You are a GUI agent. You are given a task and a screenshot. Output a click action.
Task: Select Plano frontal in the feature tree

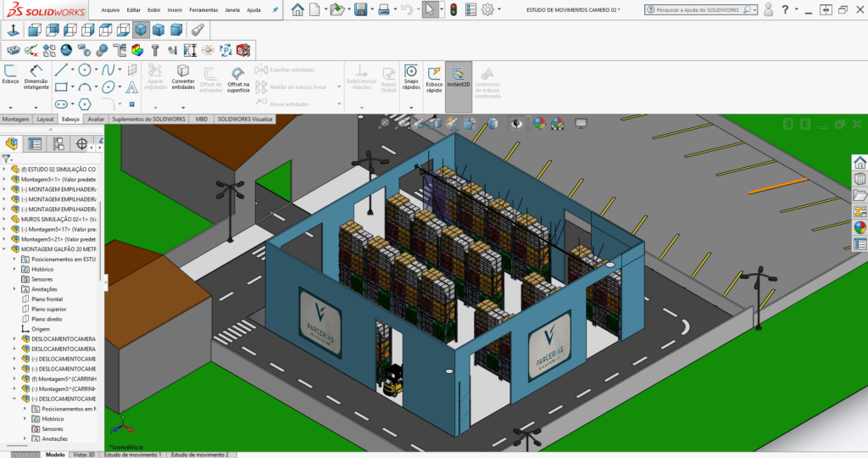(47, 299)
